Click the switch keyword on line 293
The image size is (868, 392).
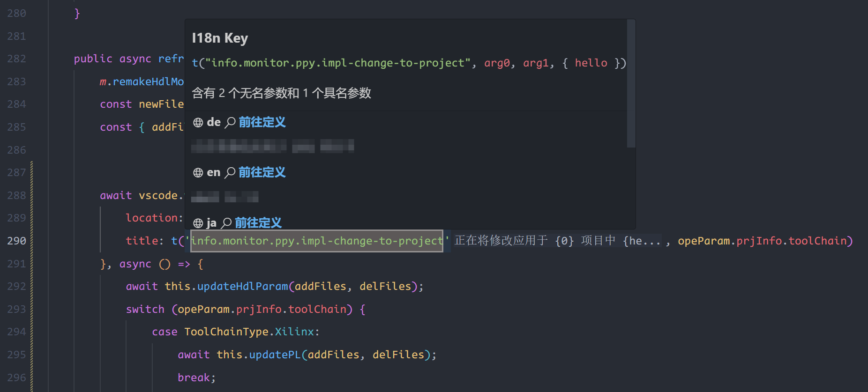pyautogui.click(x=145, y=309)
